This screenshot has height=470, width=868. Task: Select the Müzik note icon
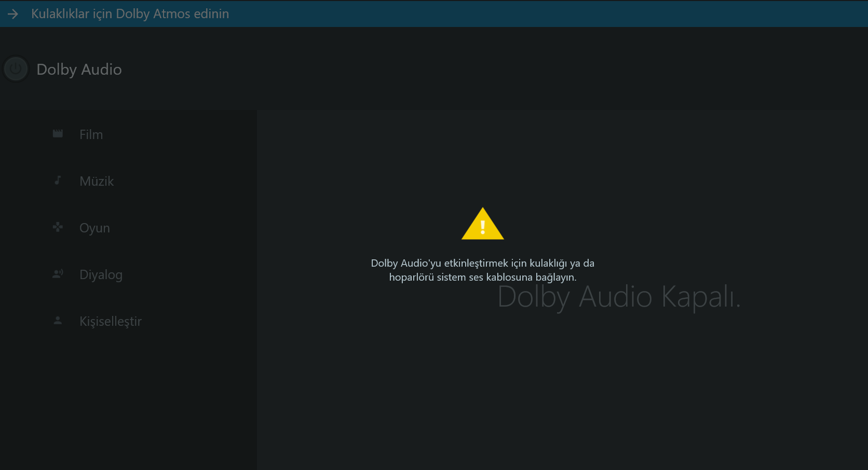58,181
